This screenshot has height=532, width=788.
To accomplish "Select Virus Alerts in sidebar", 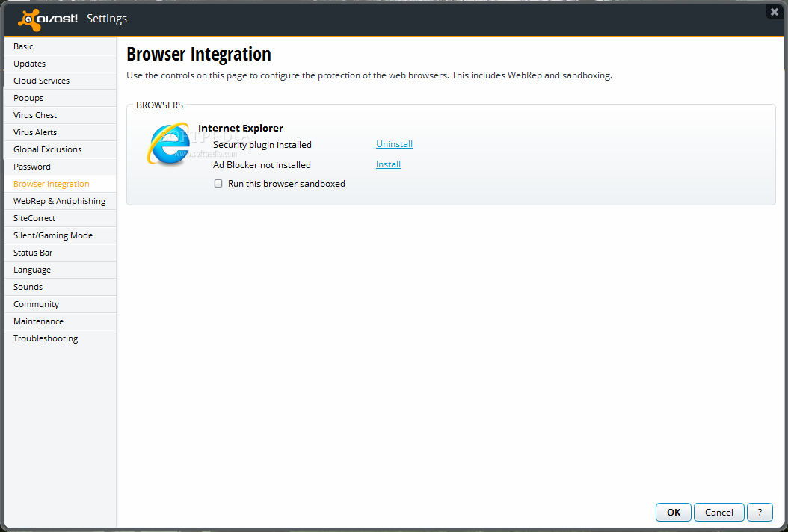I will [61, 132].
